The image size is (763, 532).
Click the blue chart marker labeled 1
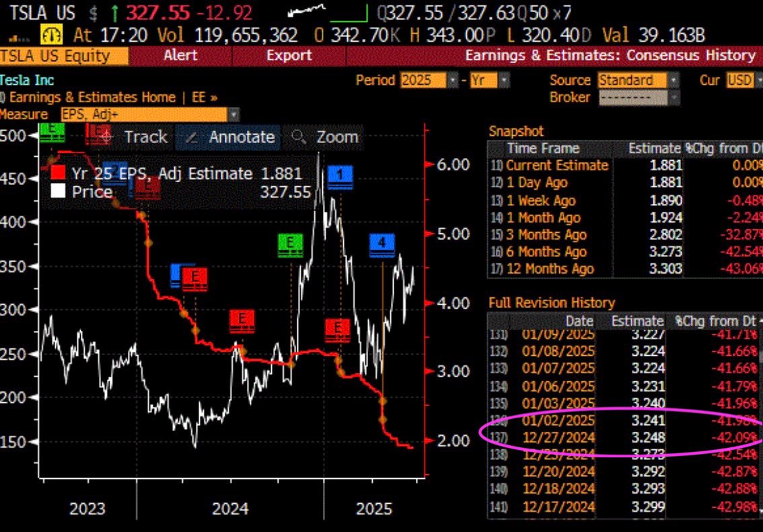pos(340,177)
